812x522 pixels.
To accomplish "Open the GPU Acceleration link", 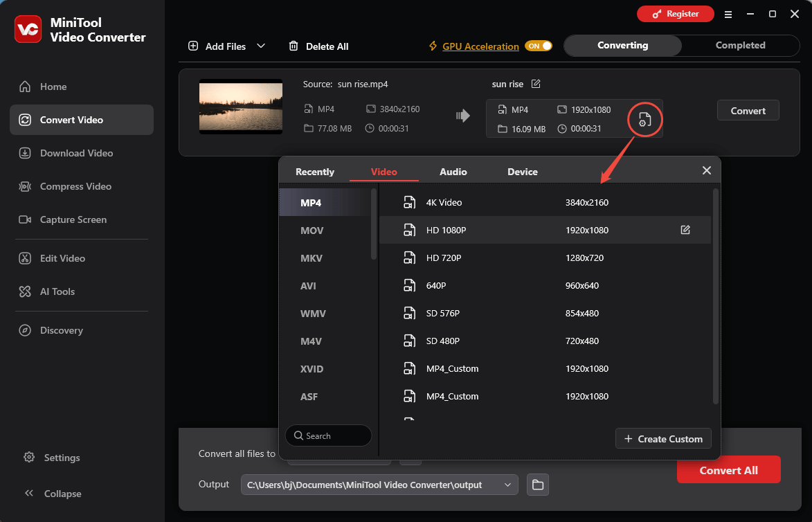I will [x=480, y=46].
